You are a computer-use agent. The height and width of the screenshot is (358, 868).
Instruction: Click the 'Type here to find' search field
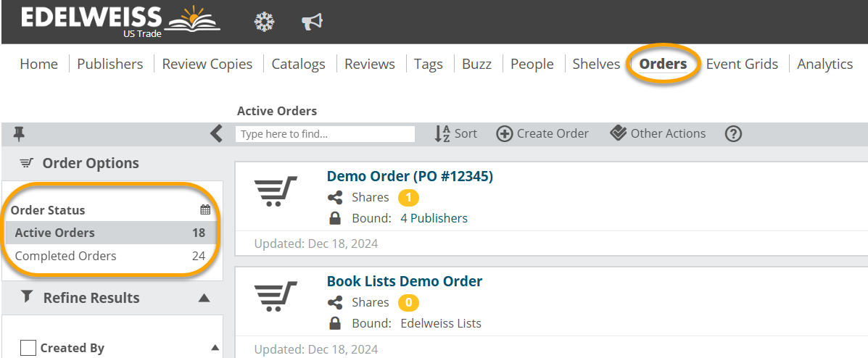click(x=325, y=134)
